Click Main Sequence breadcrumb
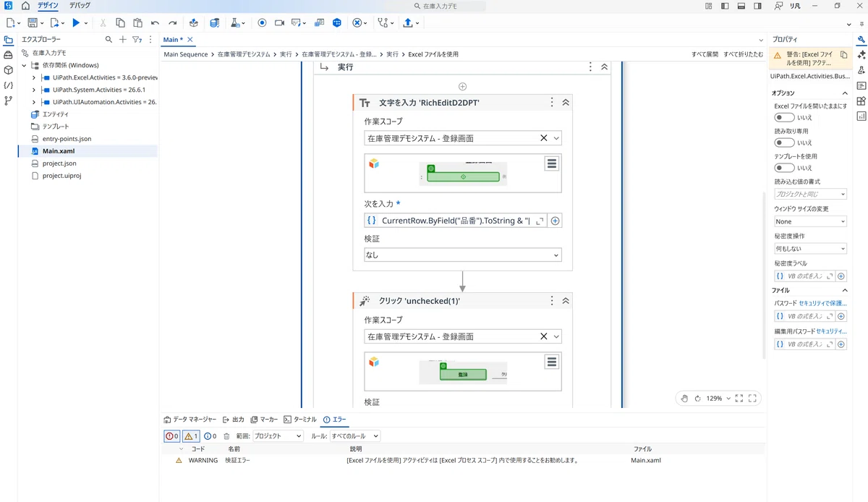868x502 pixels. (x=186, y=54)
